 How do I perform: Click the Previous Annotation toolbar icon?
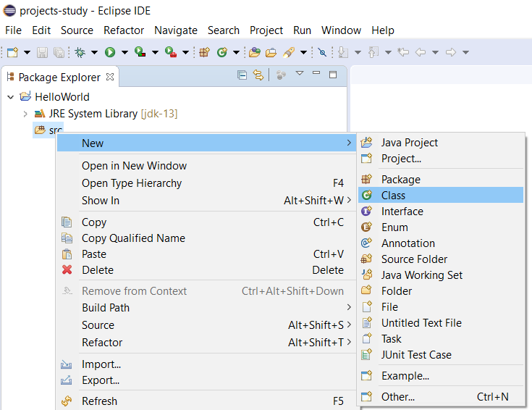click(x=373, y=52)
